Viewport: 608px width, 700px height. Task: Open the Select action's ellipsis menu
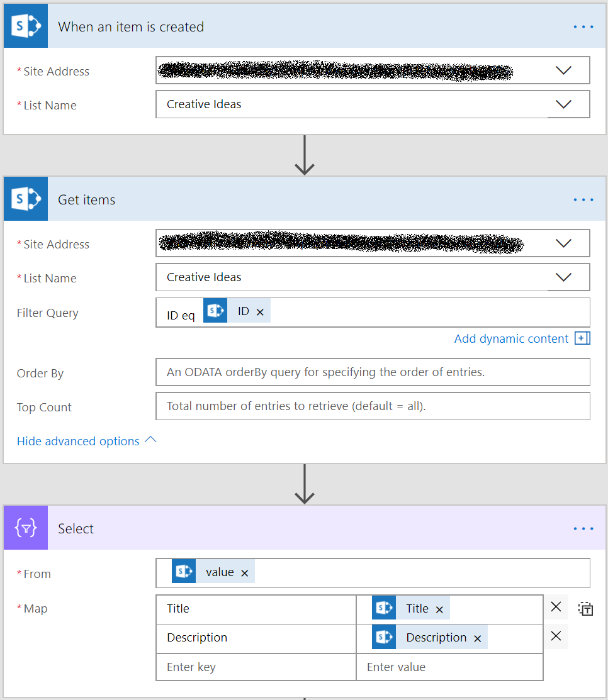(x=583, y=529)
